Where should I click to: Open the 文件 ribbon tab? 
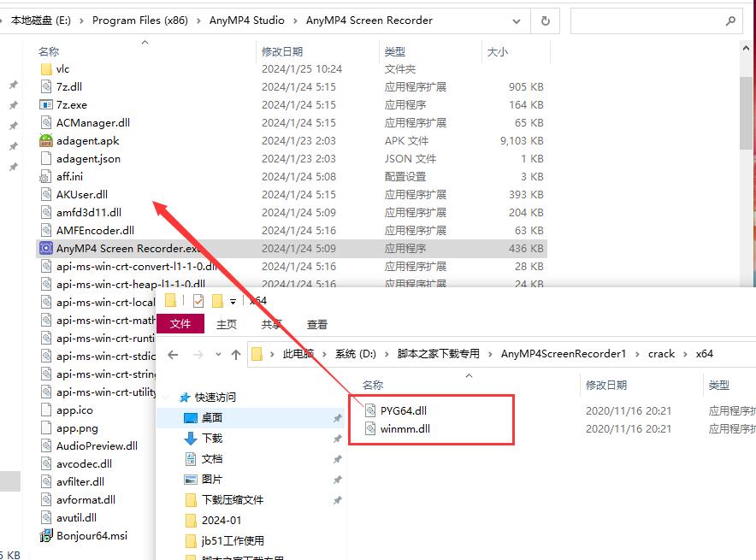[180, 324]
